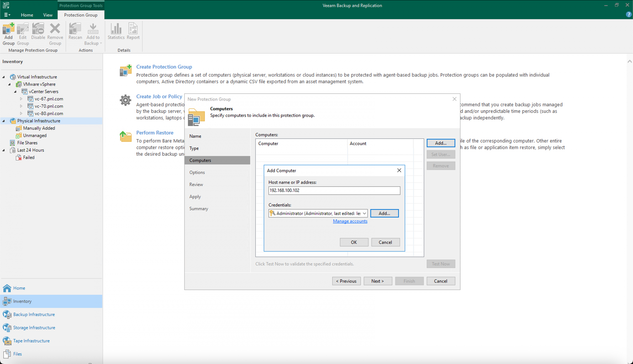This screenshot has height=364, width=633.
Task: Open the Home ribbon tab
Action: click(x=27, y=15)
